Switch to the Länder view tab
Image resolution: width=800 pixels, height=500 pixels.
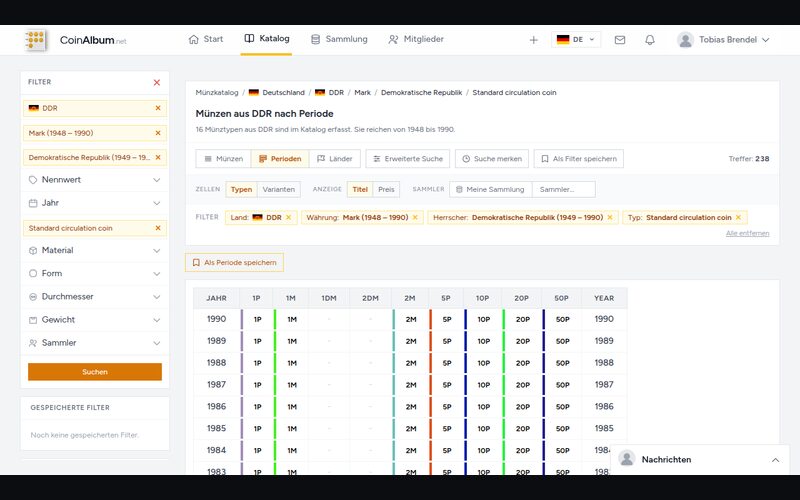(335, 159)
